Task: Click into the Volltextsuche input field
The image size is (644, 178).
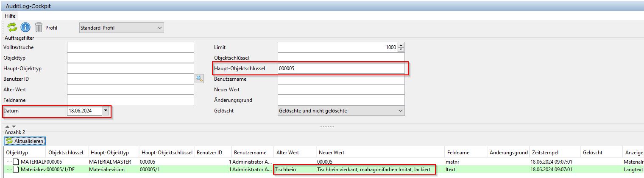Action: (x=130, y=47)
